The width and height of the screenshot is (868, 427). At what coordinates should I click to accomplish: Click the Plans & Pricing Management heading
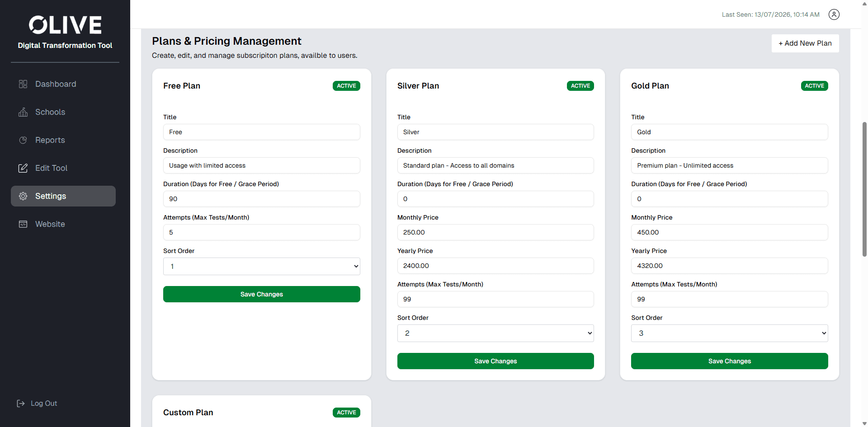[226, 41]
